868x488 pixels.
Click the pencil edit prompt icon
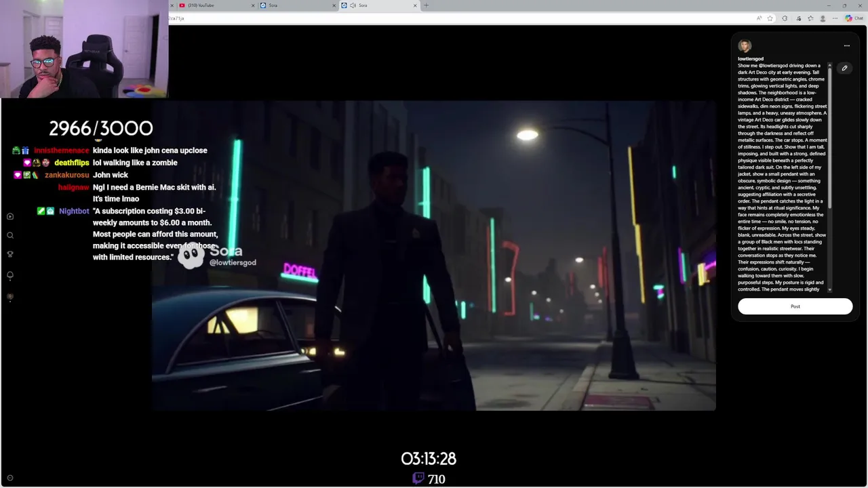[x=844, y=68]
